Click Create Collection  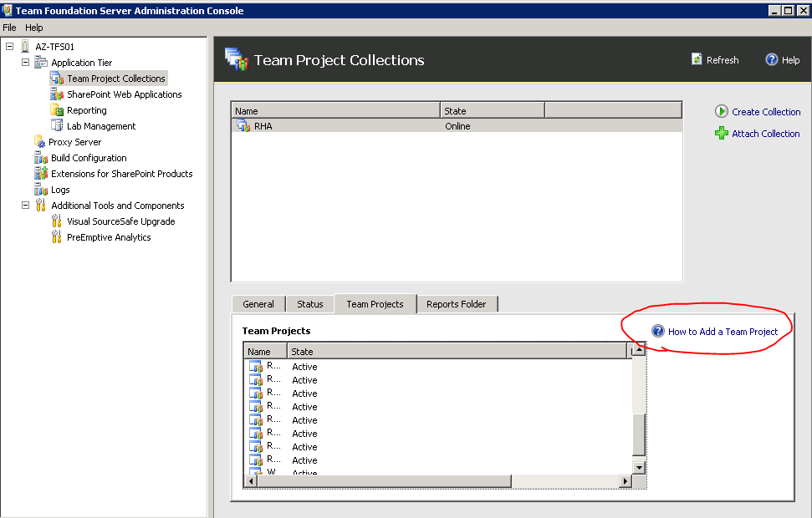[x=763, y=111]
